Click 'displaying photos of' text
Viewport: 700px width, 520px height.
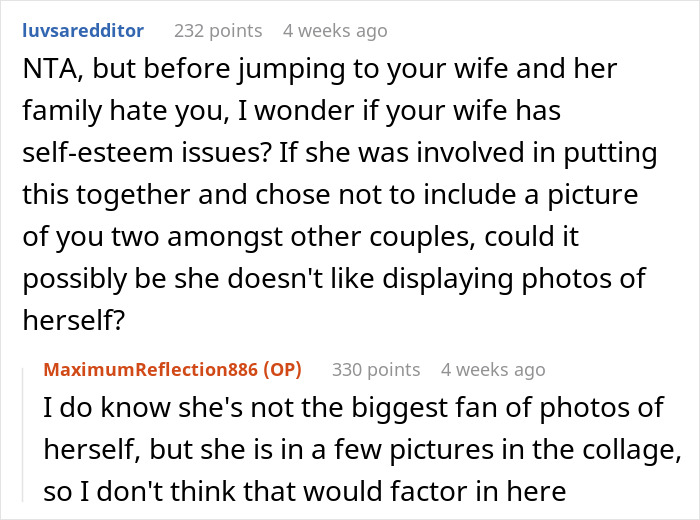pyautogui.click(x=514, y=279)
